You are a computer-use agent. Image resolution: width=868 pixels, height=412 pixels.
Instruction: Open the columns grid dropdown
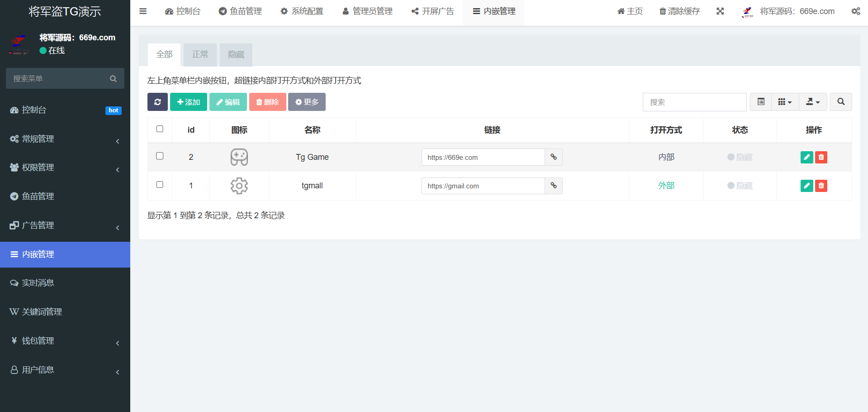pyautogui.click(x=785, y=102)
